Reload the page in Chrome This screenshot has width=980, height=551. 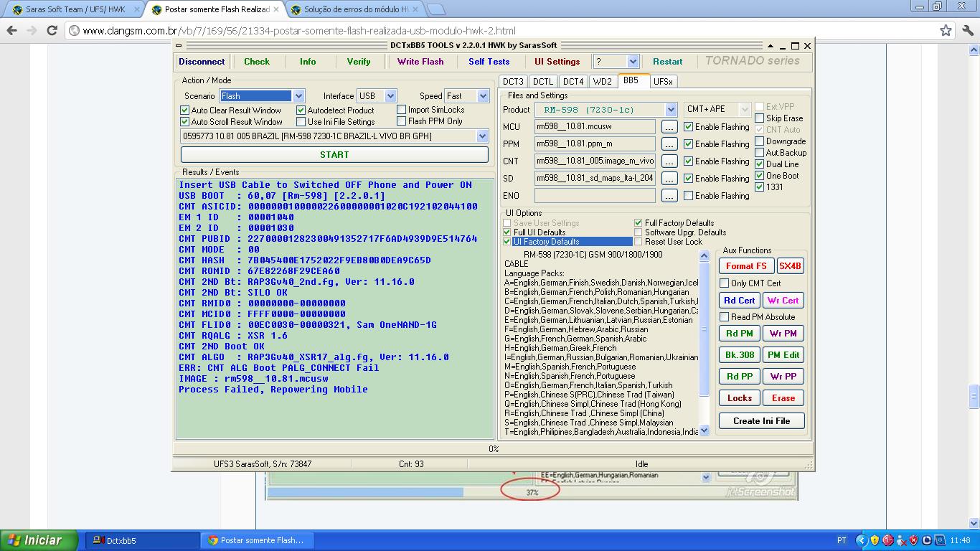click(52, 30)
